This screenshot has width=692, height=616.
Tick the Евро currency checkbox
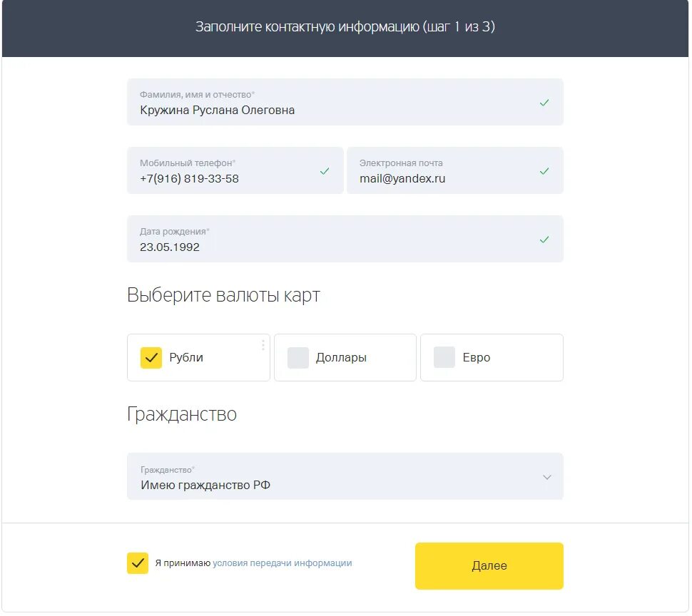coord(444,357)
